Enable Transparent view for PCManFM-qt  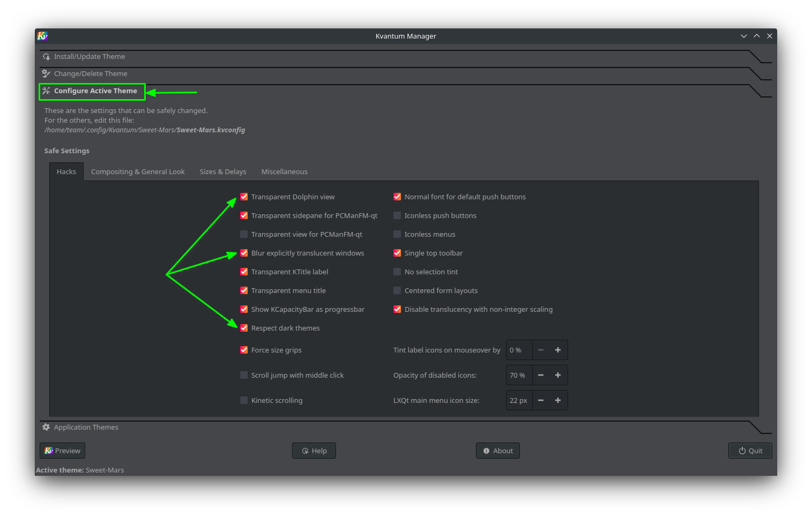click(244, 234)
